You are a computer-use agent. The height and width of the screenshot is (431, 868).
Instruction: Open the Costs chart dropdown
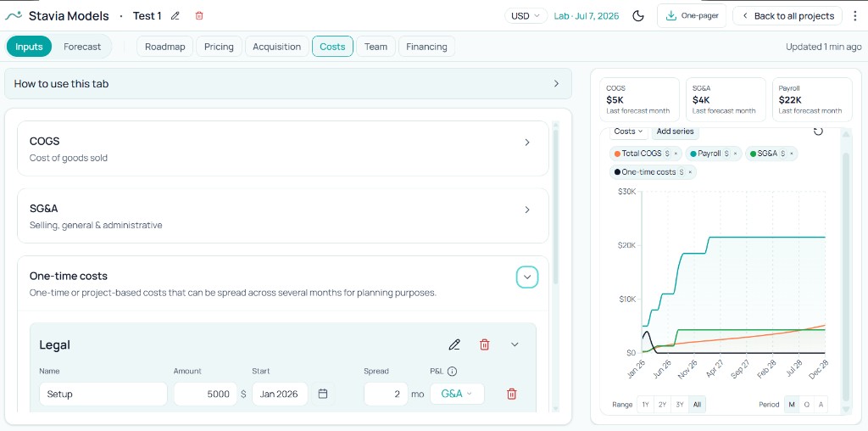(628, 132)
